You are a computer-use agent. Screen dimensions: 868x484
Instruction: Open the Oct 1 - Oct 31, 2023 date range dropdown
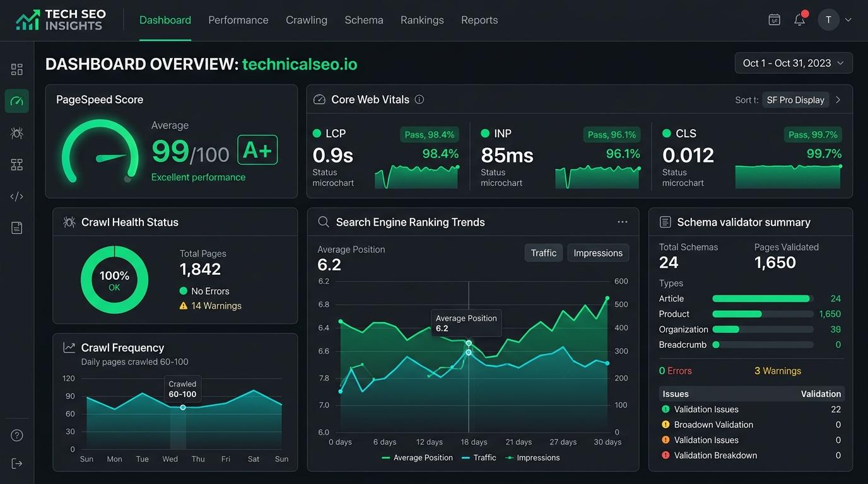pos(794,63)
